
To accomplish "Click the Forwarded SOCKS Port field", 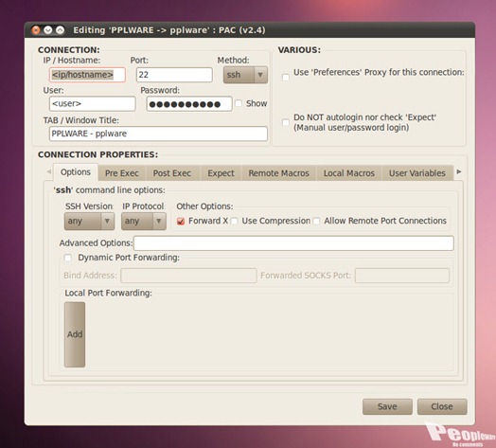I will 402,276.
